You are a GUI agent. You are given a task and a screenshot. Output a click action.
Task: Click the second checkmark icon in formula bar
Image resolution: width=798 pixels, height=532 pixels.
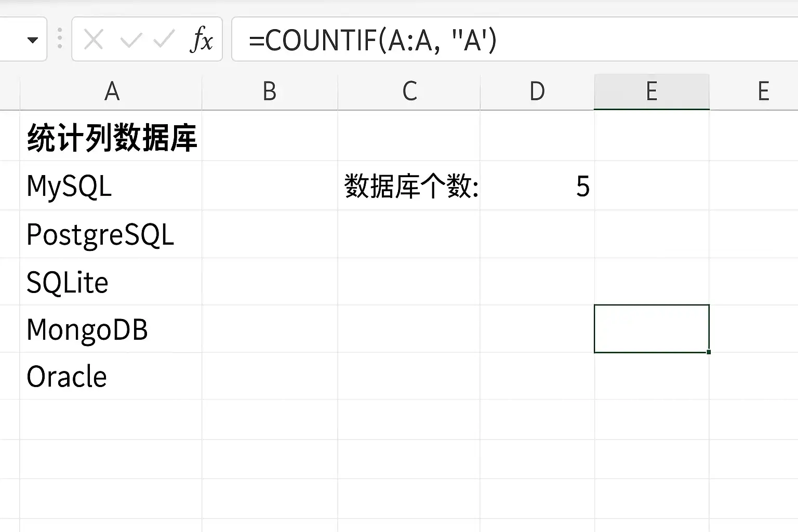coord(164,39)
